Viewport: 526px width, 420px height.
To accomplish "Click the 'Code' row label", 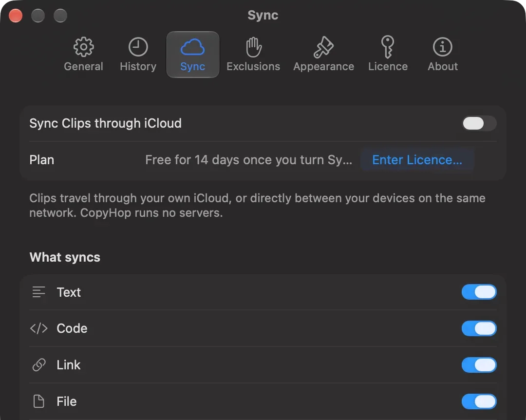I will 72,328.
